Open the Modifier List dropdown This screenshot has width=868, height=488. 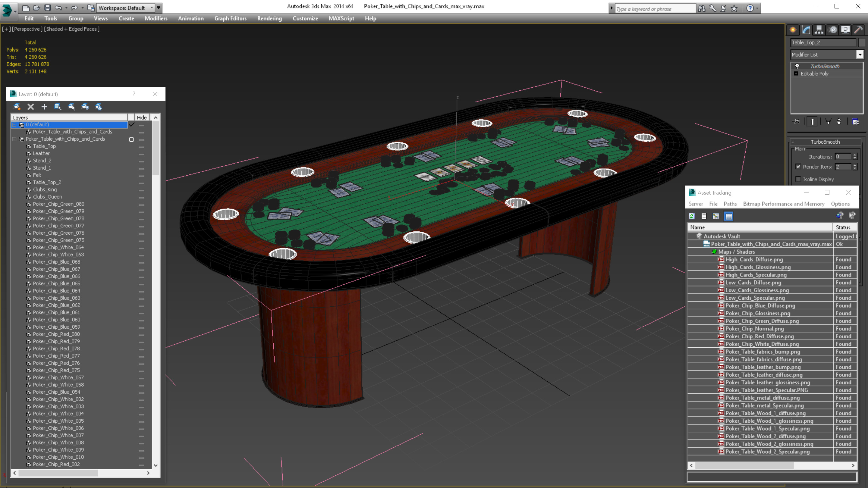860,55
